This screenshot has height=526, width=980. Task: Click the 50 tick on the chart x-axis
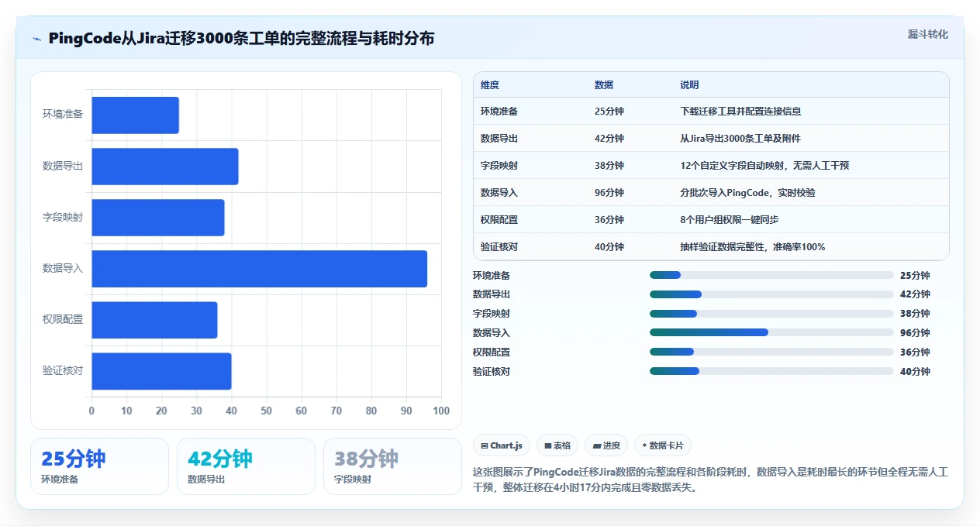coord(266,411)
